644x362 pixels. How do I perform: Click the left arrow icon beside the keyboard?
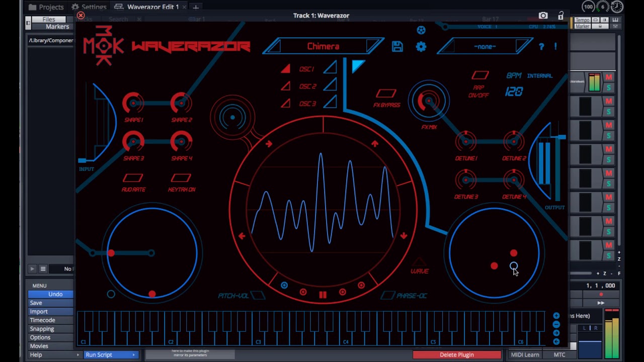[x=556, y=341]
